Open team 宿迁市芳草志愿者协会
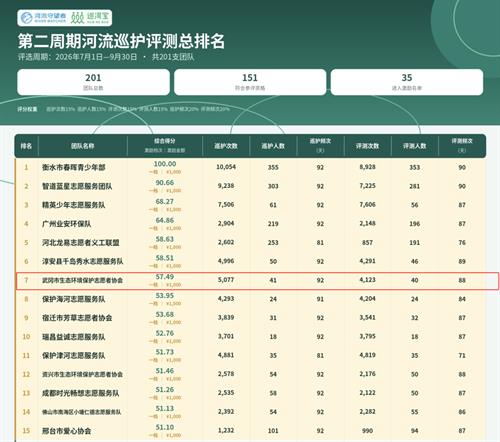500x442 pixels. point(77,318)
